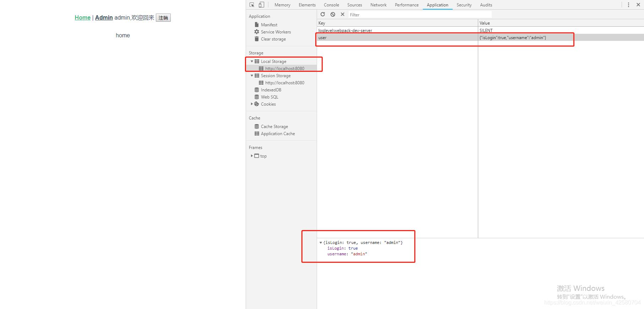Screen dimensions: 644x309
Task: Click the IndexedDB database icon
Action: [x=257, y=90]
